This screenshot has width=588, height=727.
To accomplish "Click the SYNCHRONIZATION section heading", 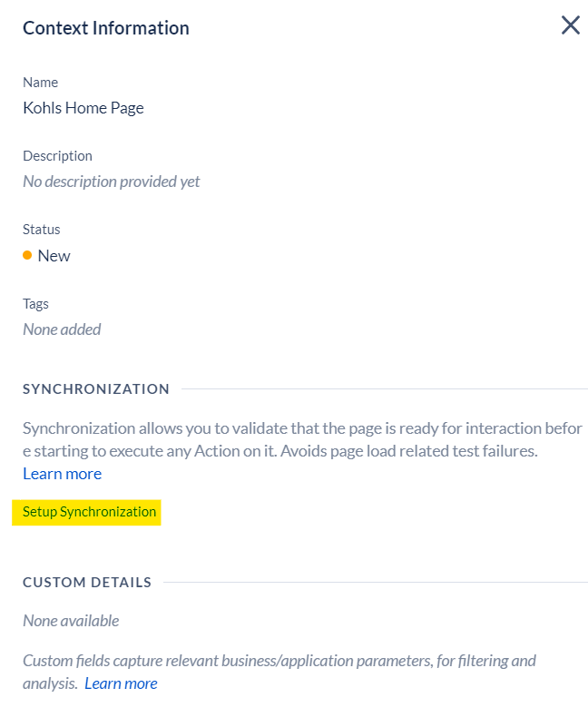I will (x=96, y=389).
